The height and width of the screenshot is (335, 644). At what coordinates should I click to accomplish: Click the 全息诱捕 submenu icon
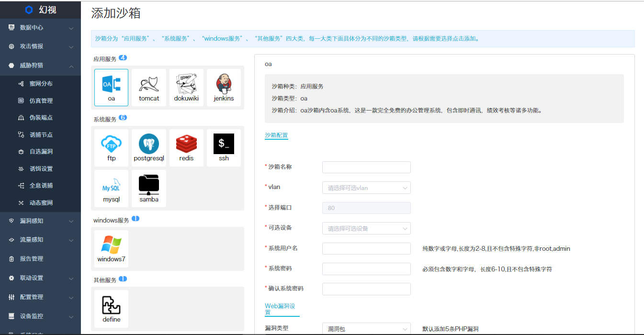click(21, 186)
